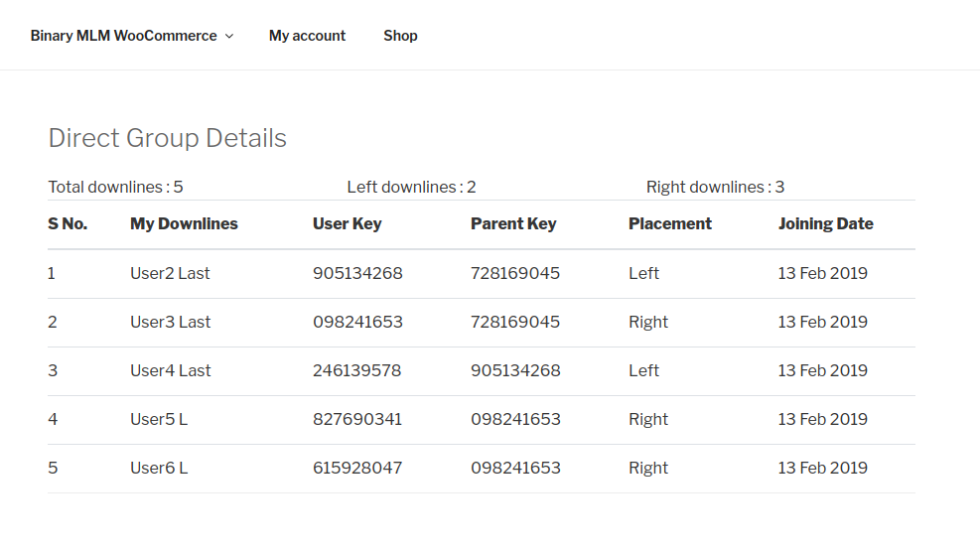Click the Direct Group Details heading

pos(167,138)
